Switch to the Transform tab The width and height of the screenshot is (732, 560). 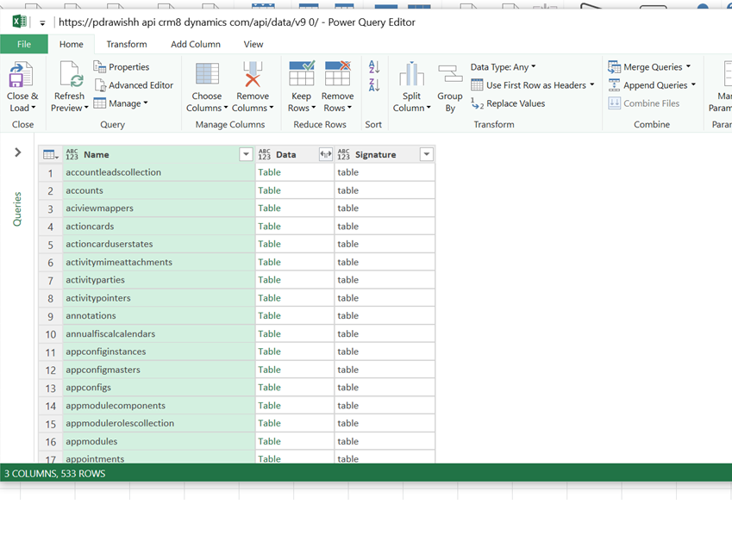[x=127, y=44]
